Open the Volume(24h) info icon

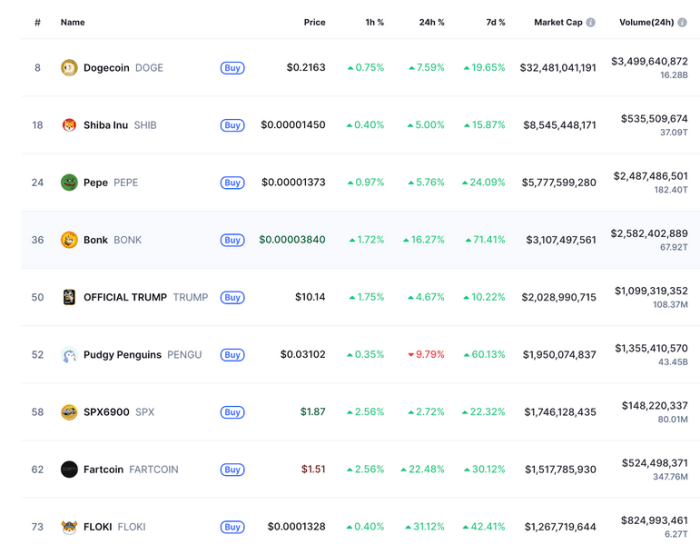[x=682, y=22]
